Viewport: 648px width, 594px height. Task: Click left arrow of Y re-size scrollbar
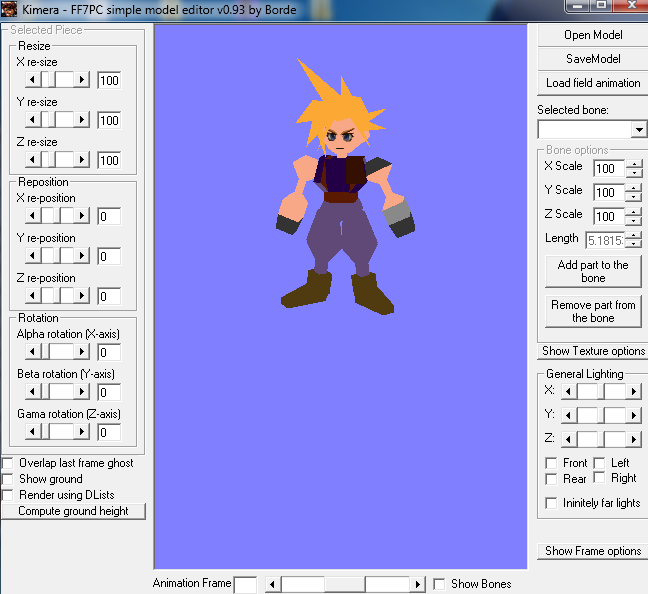(33, 119)
